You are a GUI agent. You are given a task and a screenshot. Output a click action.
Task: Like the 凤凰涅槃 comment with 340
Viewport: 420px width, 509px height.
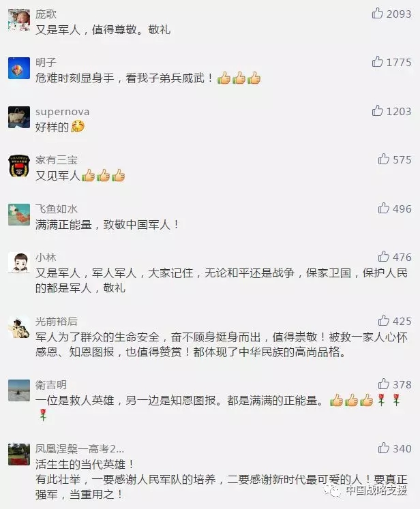383,448
